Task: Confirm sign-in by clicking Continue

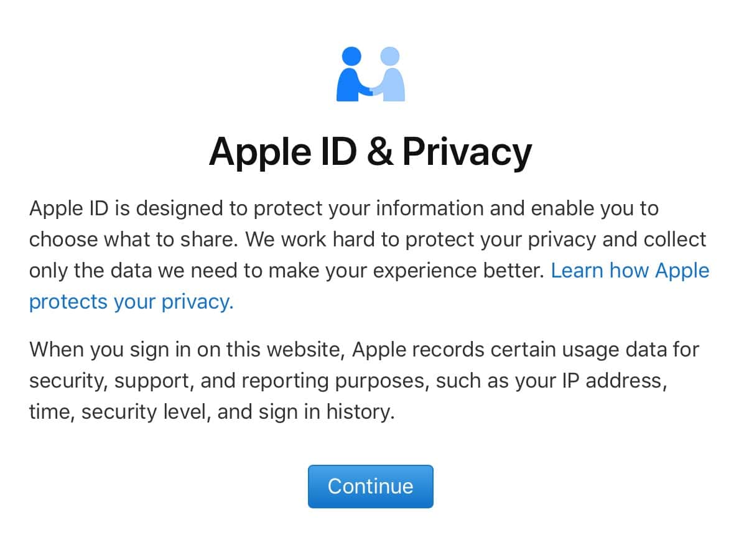Action: point(371,486)
